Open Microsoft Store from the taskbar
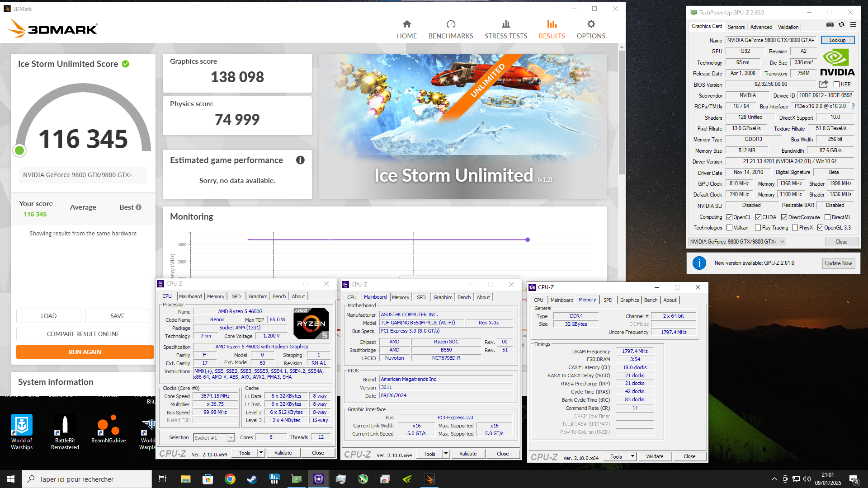Image resolution: width=868 pixels, height=488 pixels. pyautogui.click(x=208, y=479)
